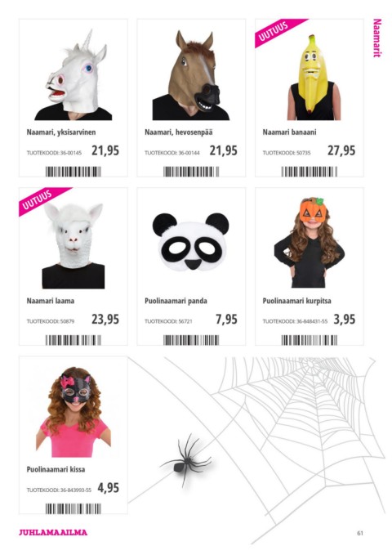Click the Naamari, yksisarvinen product title
The width and height of the screenshot is (392, 555).
click(61, 132)
